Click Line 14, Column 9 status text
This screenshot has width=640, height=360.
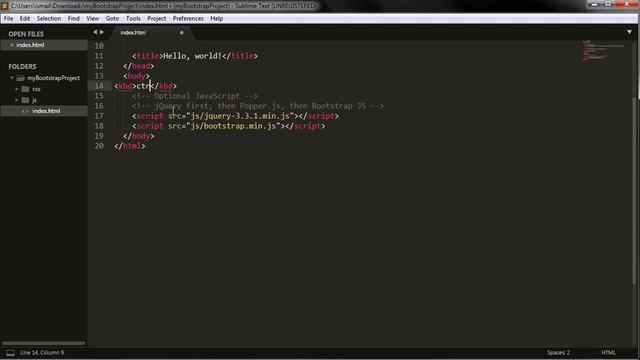point(42,352)
